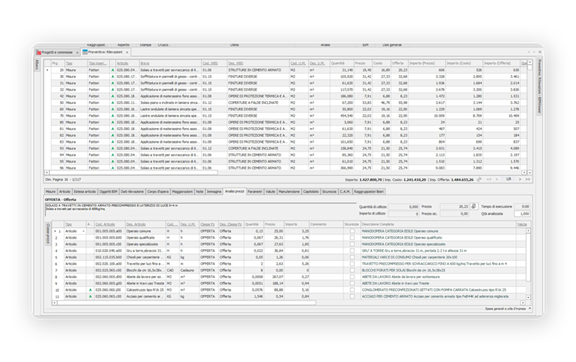
Task: Open the Misure tab
Action: (x=50, y=191)
